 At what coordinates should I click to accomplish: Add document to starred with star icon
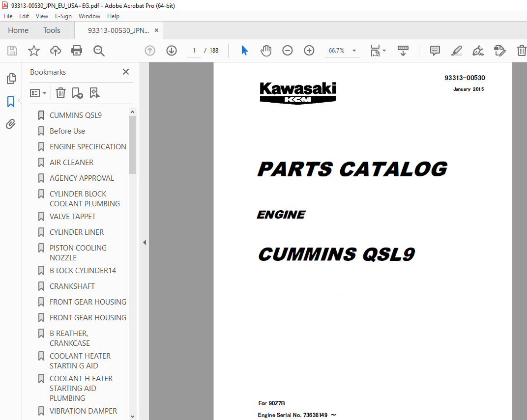pyautogui.click(x=33, y=51)
